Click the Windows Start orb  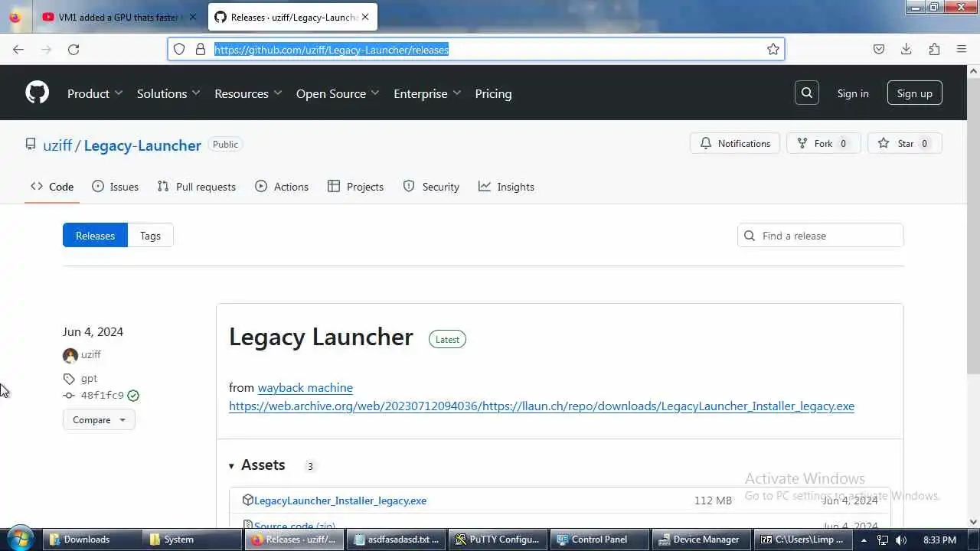coord(20,539)
